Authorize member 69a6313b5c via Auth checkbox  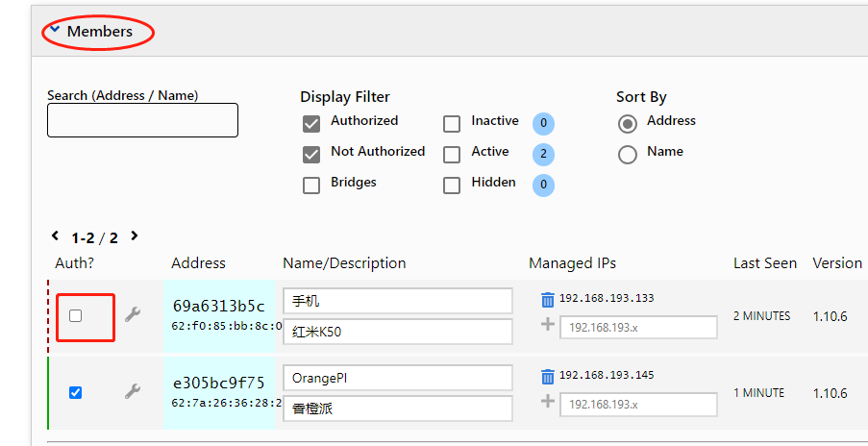tap(76, 315)
